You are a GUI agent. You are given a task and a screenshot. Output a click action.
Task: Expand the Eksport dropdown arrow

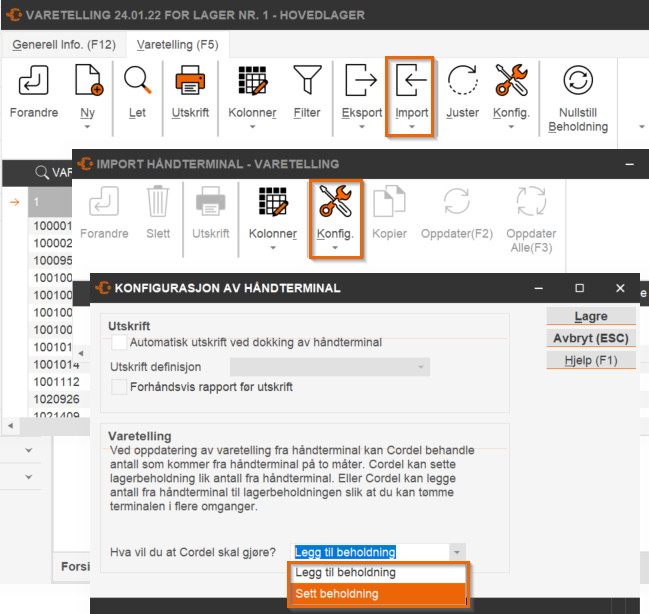pyautogui.click(x=362, y=127)
